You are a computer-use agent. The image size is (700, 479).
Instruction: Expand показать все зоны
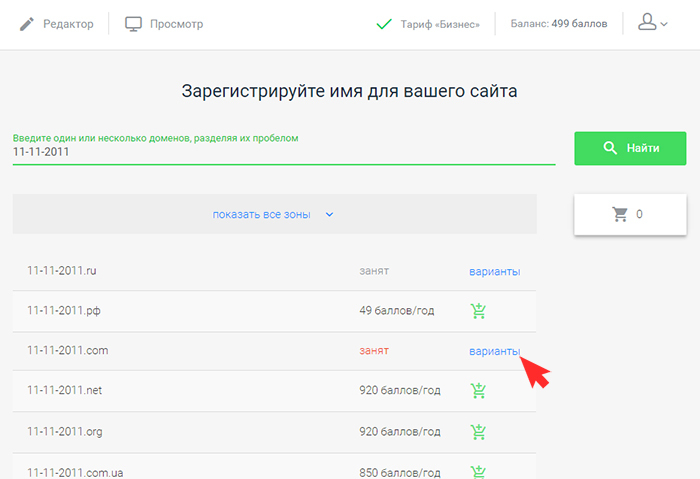(x=261, y=215)
